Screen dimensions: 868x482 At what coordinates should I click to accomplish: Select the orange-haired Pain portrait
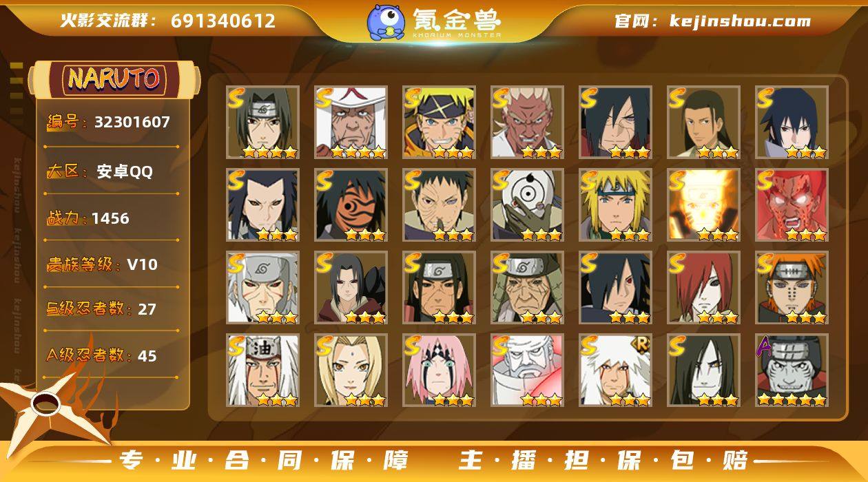[x=792, y=288]
